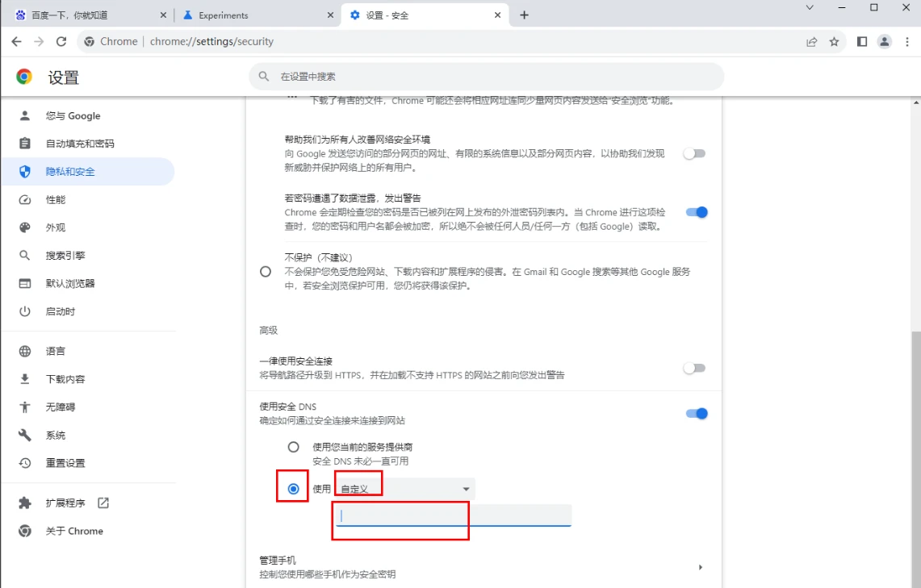Turn off 使用安全 DNS switch
The height and width of the screenshot is (588, 921).
pyautogui.click(x=697, y=414)
